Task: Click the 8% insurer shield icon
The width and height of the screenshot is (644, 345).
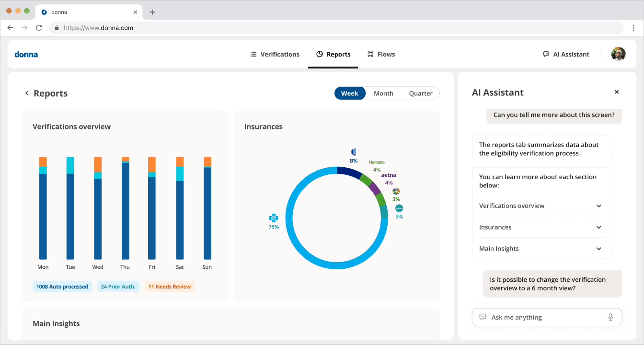Action: [354, 152]
